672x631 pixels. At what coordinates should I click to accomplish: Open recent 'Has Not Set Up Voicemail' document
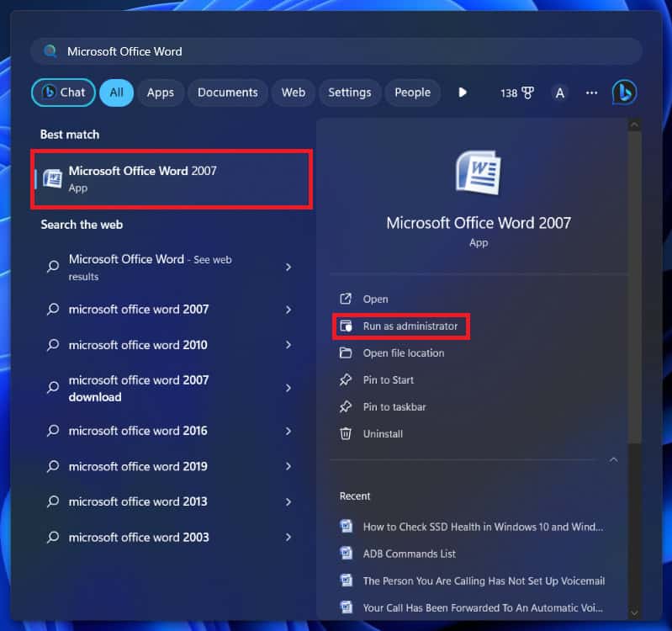coord(484,581)
